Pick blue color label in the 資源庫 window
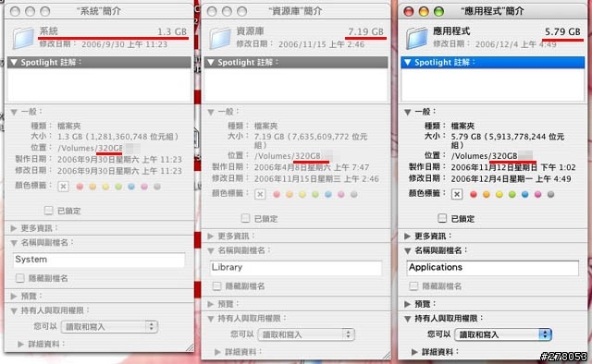This screenshot has width=592, height=364. pos(328,194)
